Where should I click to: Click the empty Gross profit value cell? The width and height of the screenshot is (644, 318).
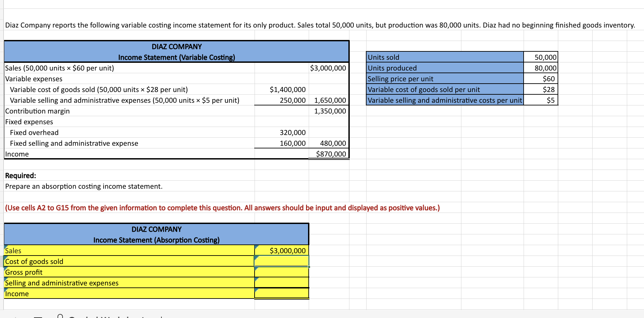(x=282, y=272)
